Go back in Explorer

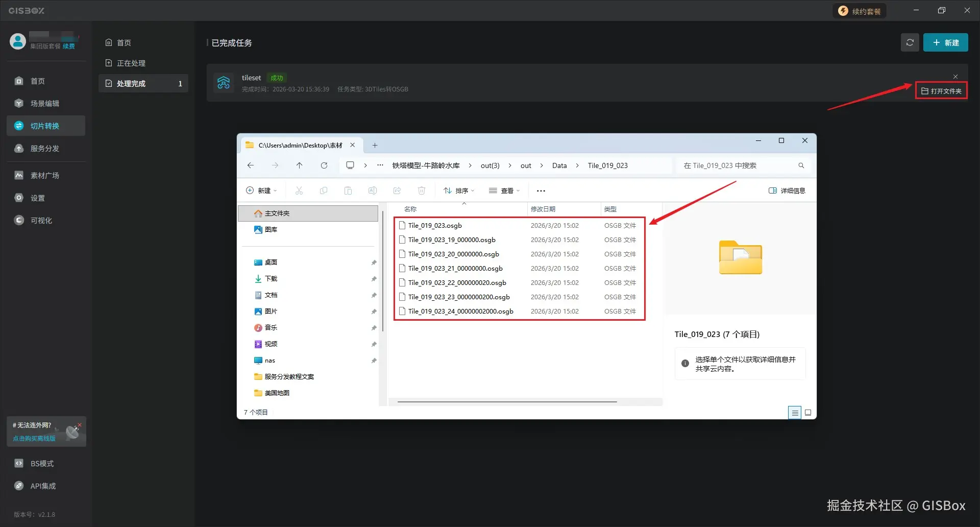(x=251, y=165)
